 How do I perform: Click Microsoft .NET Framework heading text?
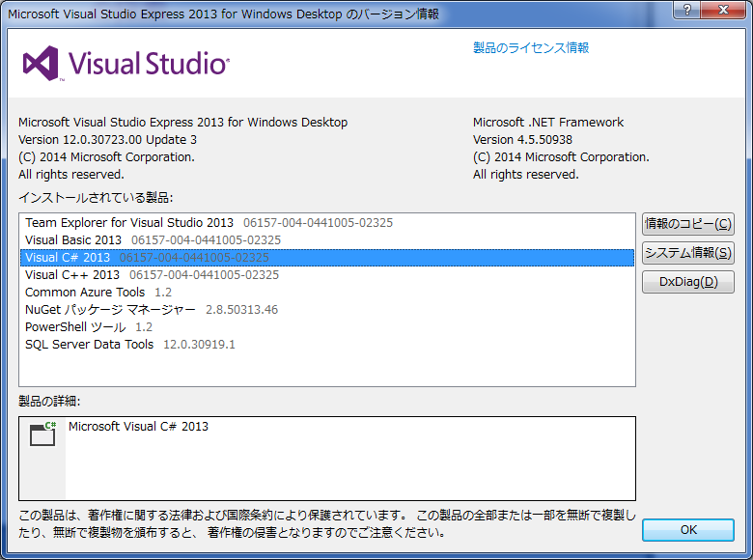tap(548, 123)
